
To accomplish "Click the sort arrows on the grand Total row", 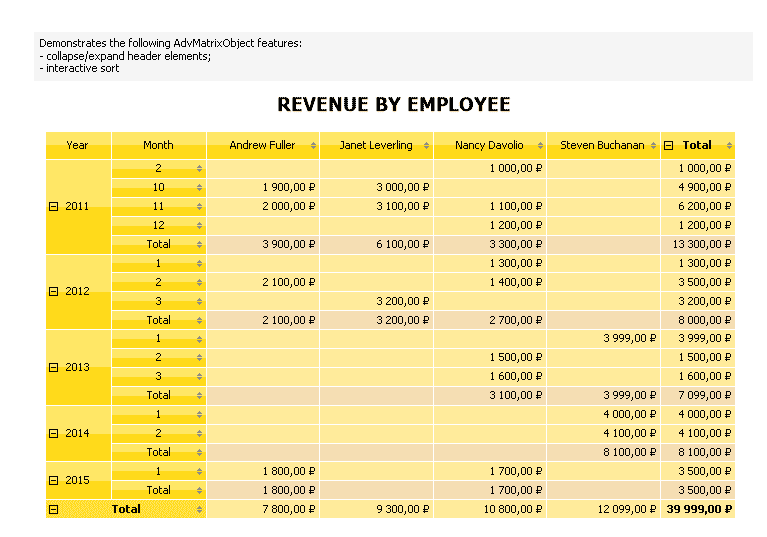I will [x=199, y=510].
